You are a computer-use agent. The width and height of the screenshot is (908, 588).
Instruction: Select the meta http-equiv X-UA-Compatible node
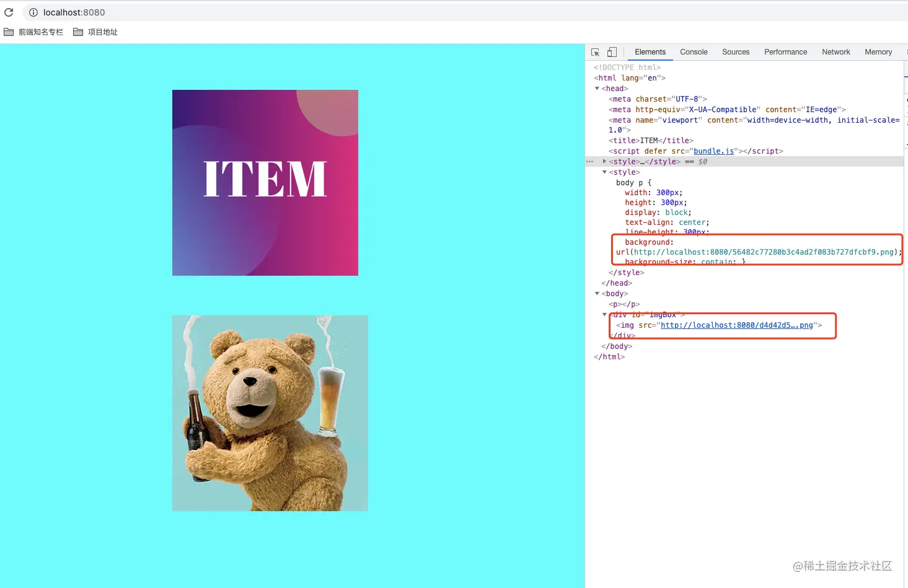(x=727, y=110)
